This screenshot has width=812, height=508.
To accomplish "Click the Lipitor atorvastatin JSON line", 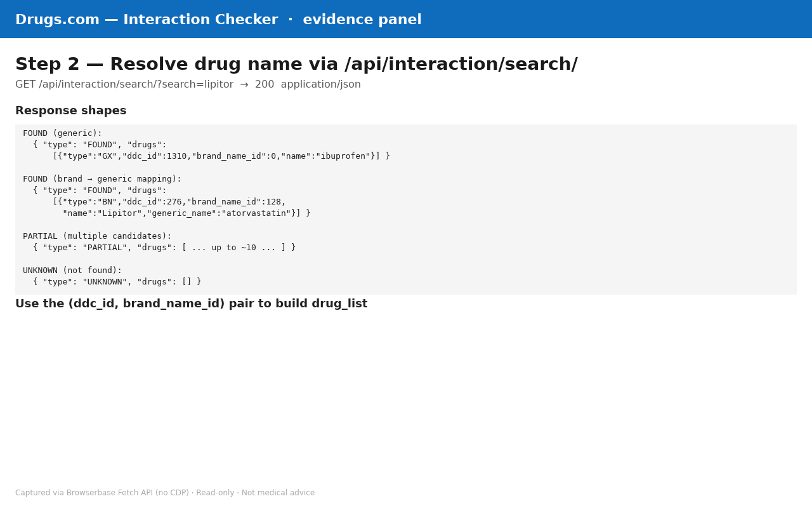I will tap(187, 213).
